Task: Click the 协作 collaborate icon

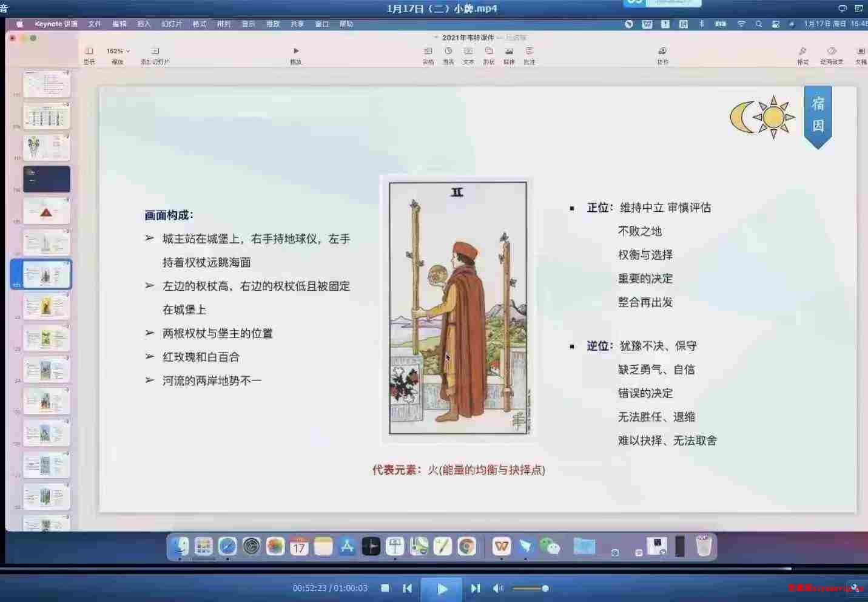Action: 662,52
